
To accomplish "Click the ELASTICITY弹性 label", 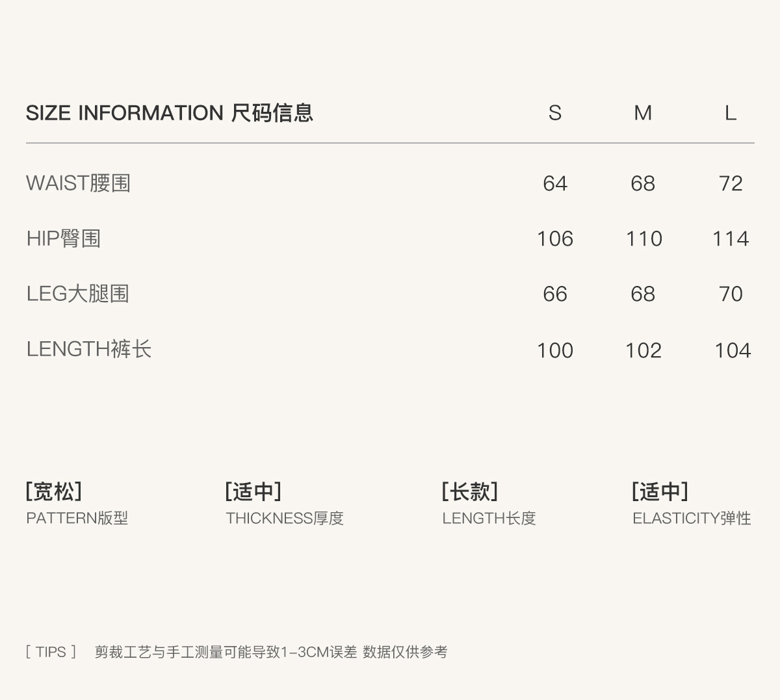I will (692, 519).
